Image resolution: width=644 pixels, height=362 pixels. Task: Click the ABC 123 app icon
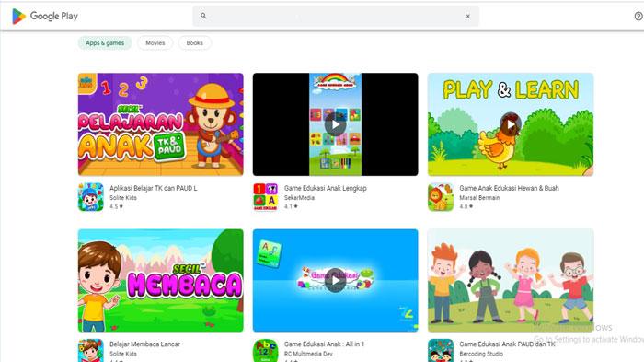point(266,350)
